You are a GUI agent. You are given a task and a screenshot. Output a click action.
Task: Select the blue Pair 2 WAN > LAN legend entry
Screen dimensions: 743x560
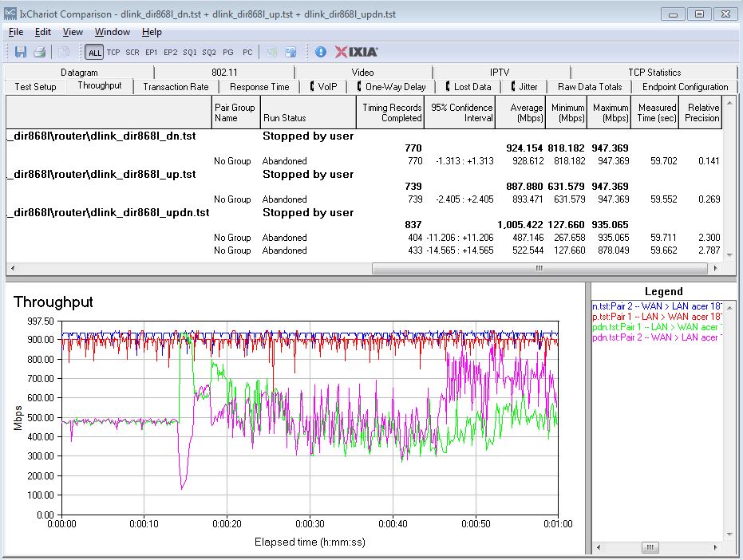point(657,306)
